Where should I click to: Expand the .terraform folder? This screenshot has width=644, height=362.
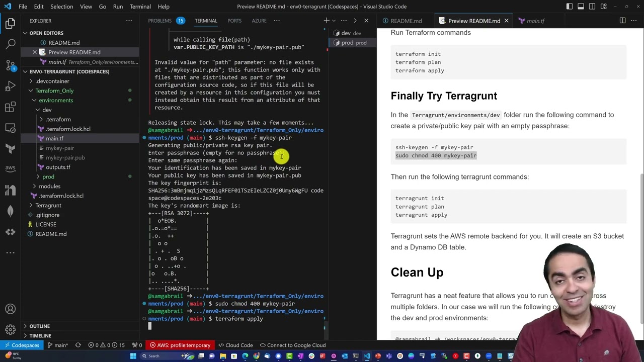[x=58, y=119]
